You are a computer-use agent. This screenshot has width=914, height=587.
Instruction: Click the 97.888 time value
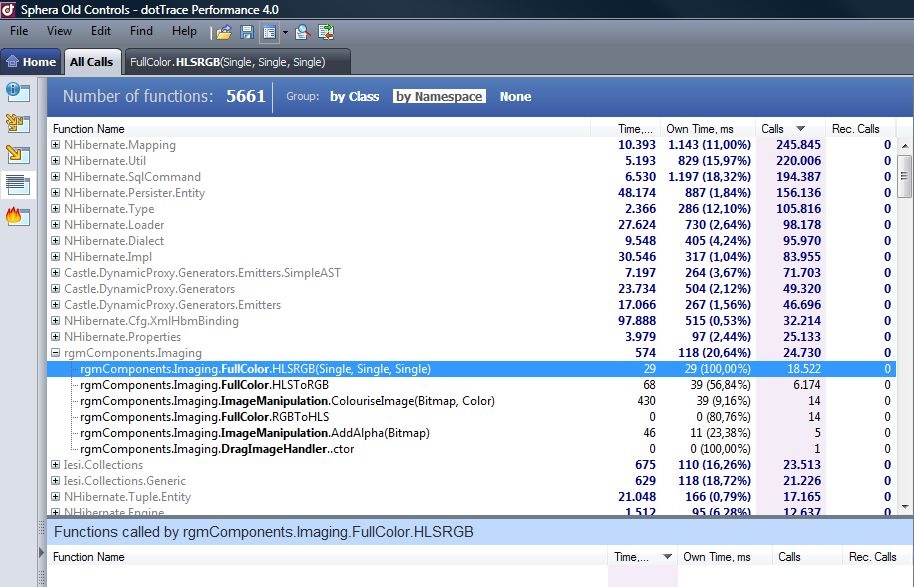point(637,321)
